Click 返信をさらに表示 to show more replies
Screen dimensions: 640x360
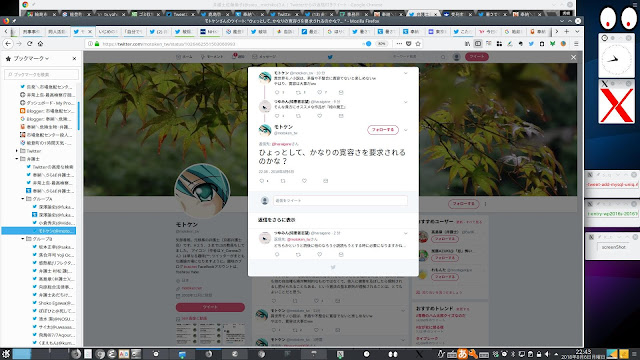pos(276,220)
